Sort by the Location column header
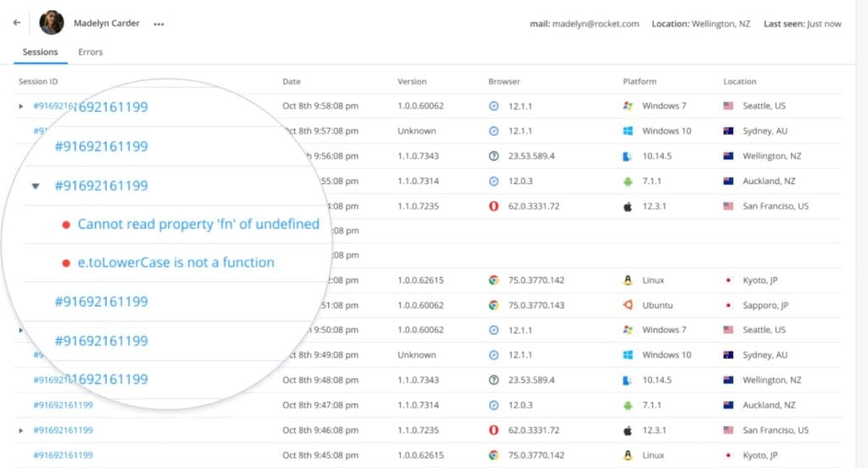This screenshot has height=468, width=868. [739, 81]
